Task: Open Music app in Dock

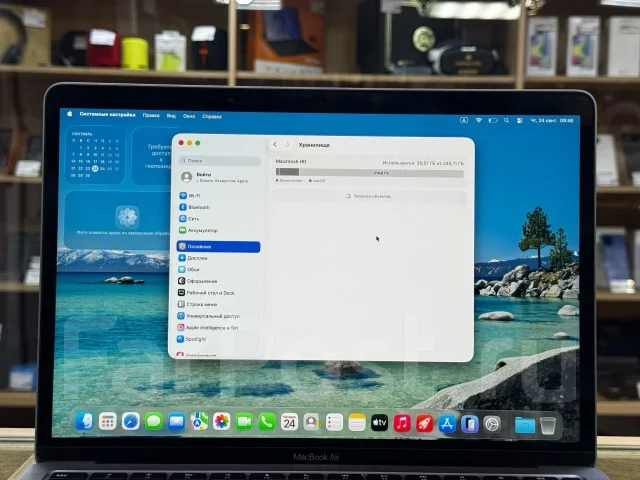Action: (402, 423)
